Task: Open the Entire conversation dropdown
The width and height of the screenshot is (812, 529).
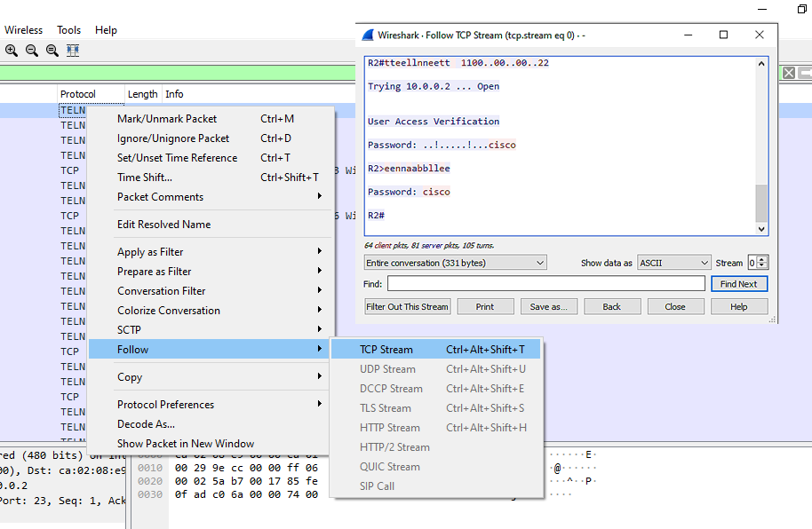Action: [456, 263]
